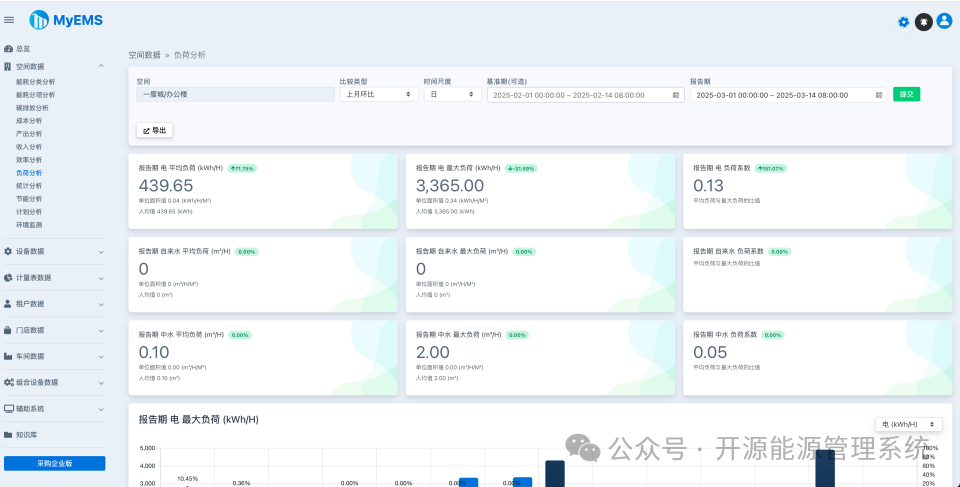Click the calendar icon in 基准期 field
The width and height of the screenshot is (960, 487).
coord(676,95)
